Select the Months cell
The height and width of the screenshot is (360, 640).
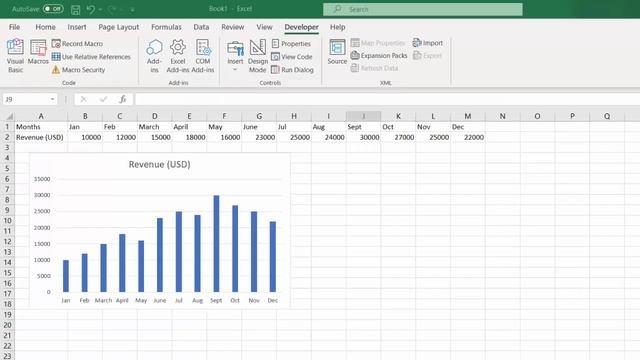pyautogui.click(x=41, y=127)
